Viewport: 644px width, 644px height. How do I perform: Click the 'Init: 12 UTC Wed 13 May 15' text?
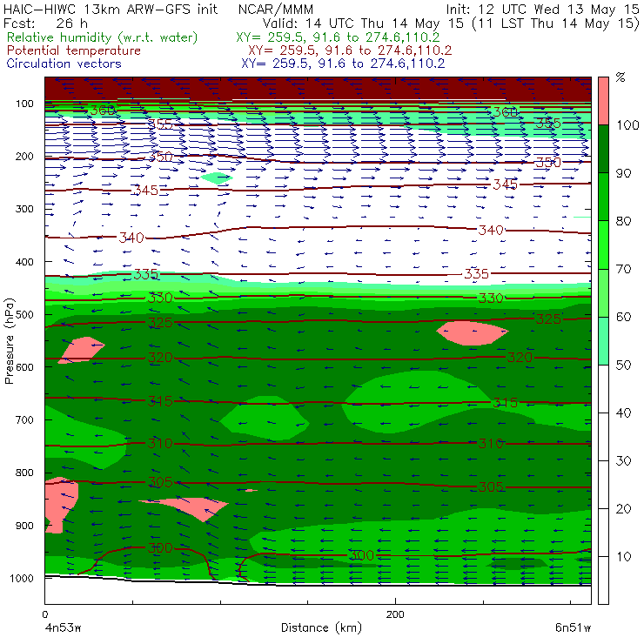(542, 10)
